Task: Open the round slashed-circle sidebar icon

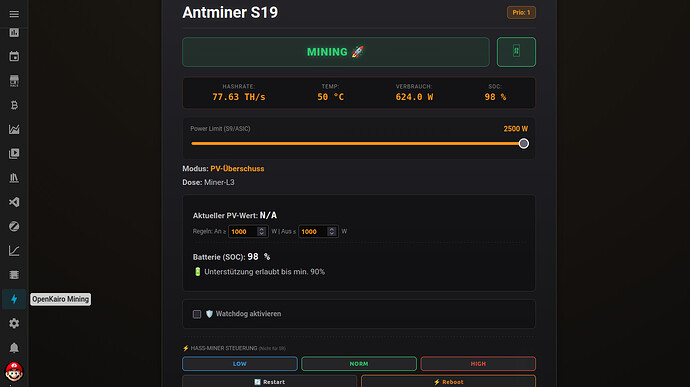Action: [x=14, y=226]
